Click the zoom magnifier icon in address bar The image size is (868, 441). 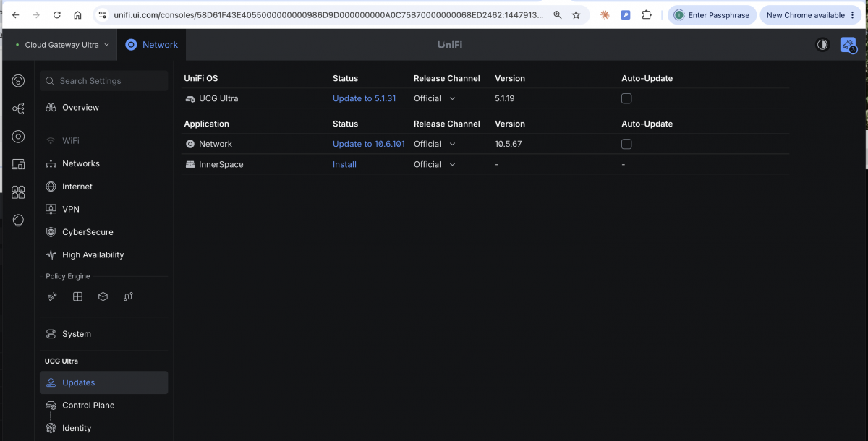tap(557, 14)
